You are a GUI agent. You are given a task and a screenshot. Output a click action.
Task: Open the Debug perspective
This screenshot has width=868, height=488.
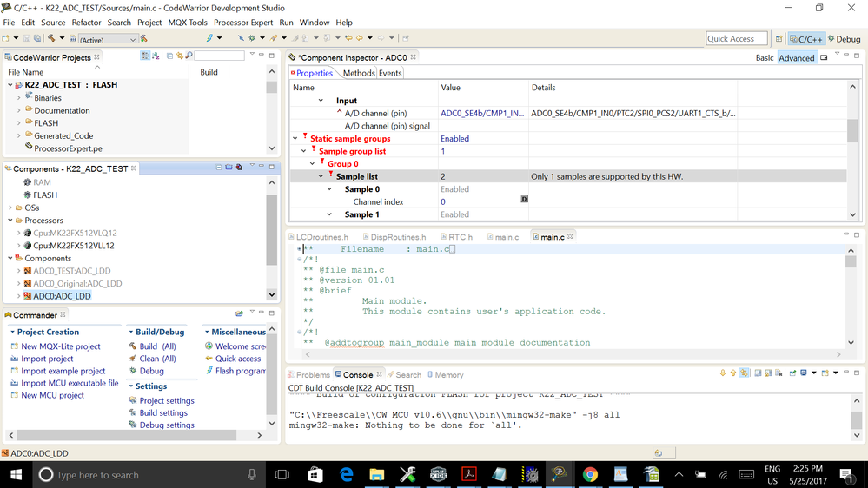(844, 39)
